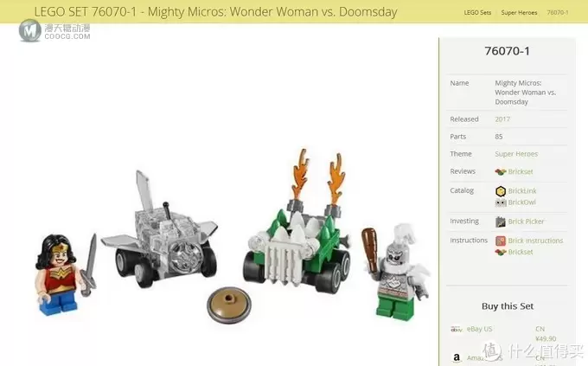The width and height of the screenshot is (588, 366).
Task: Open the Brickset link in the Instructions row
Action: point(521,252)
